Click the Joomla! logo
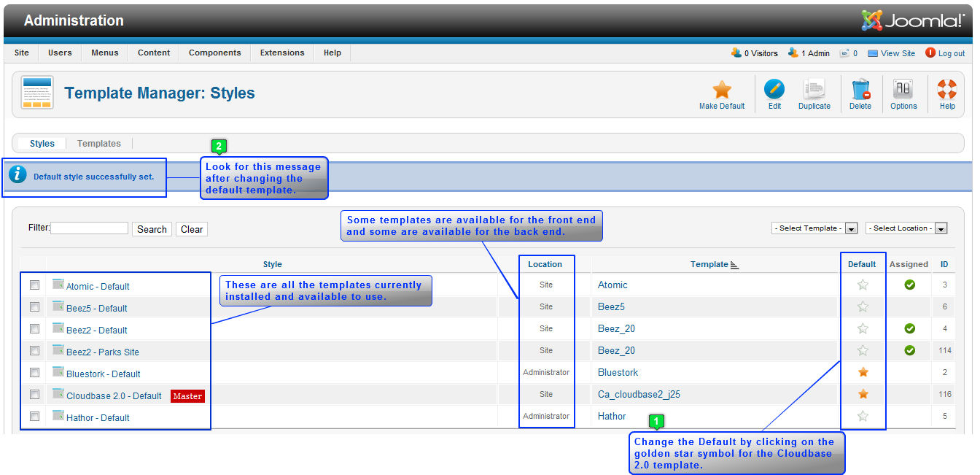Viewport: 980px width, 475px height. pyautogui.click(x=913, y=20)
